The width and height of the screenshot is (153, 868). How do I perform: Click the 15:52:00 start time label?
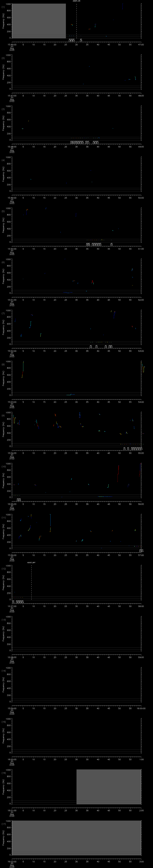[x=12, y=351]
